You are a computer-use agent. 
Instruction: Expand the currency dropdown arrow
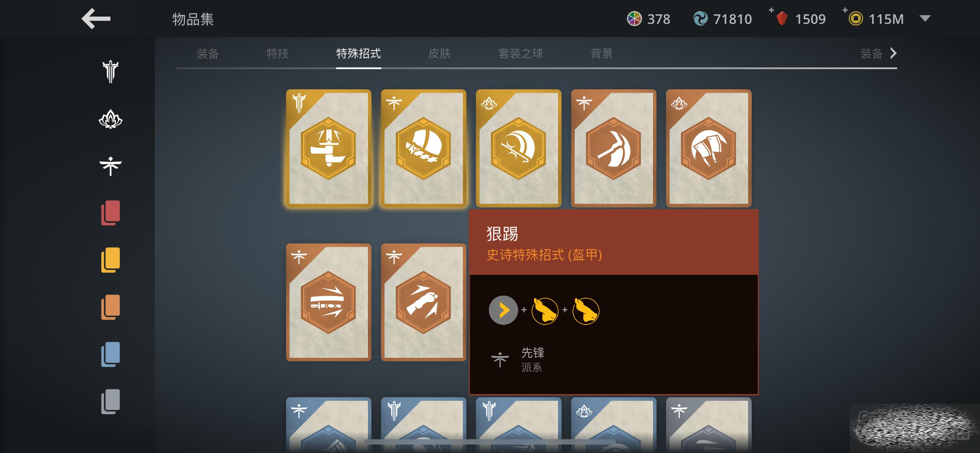click(925, 18)
